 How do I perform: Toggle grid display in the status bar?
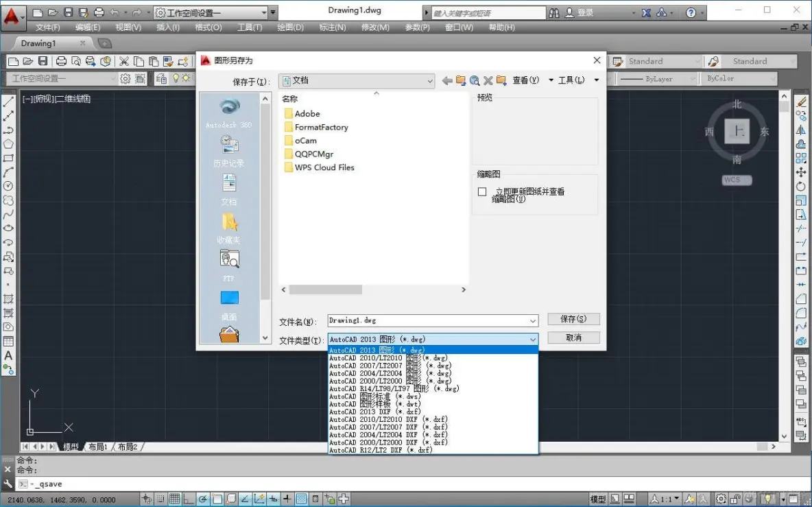[174, 499]
